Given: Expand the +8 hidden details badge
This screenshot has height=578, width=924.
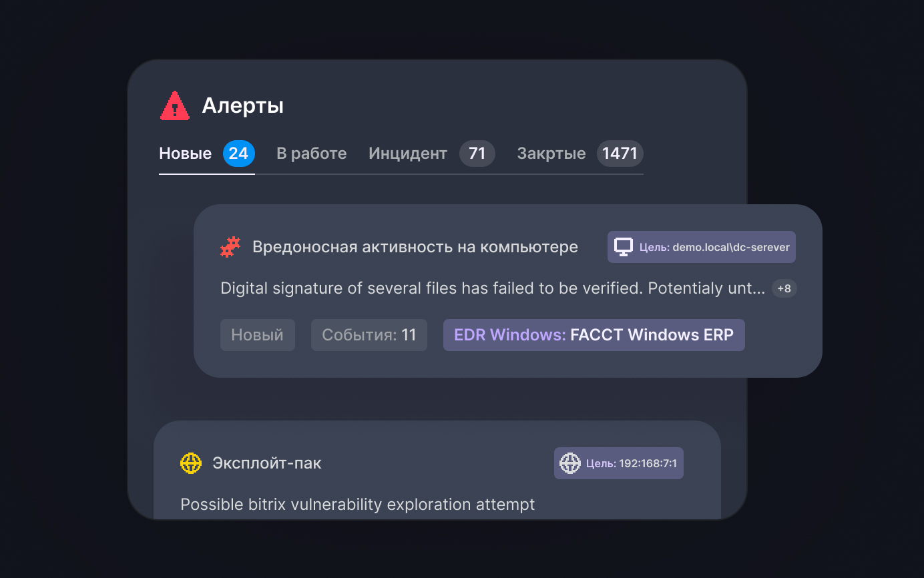Looking at the screenshot, I should pos(784,288).
